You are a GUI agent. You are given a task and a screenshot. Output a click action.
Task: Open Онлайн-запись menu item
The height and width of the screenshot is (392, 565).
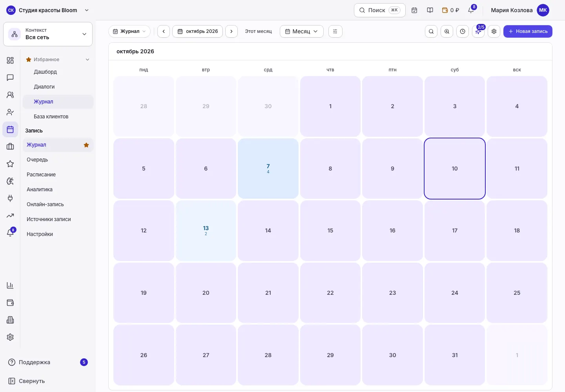[45, 204]
